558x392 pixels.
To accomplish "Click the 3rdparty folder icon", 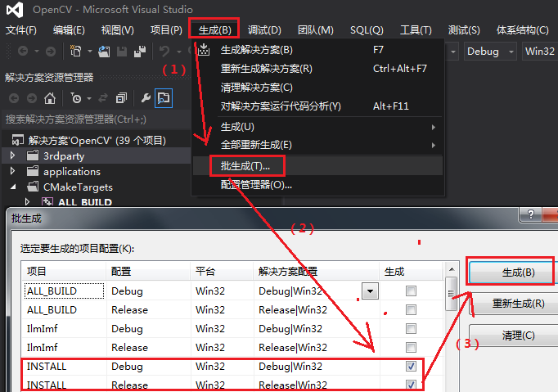I will point(33,155).
